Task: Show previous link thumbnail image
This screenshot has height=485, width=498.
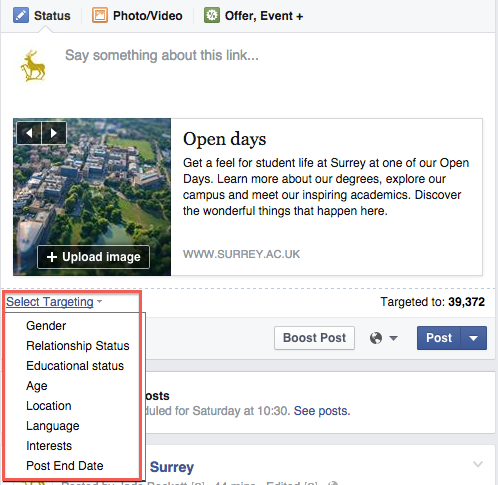Action: tap(29, 133)
